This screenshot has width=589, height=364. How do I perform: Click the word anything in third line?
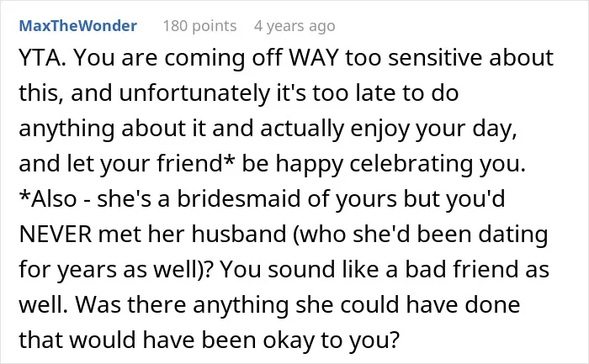(x=66, y=129)
